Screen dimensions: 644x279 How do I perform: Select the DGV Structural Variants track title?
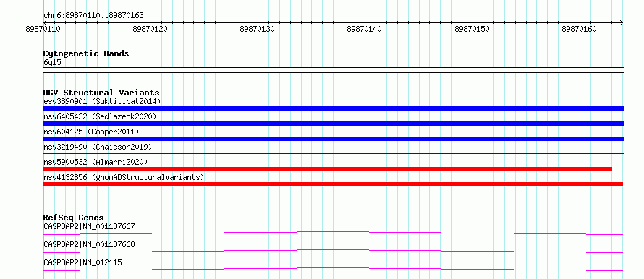pos(101,93)
